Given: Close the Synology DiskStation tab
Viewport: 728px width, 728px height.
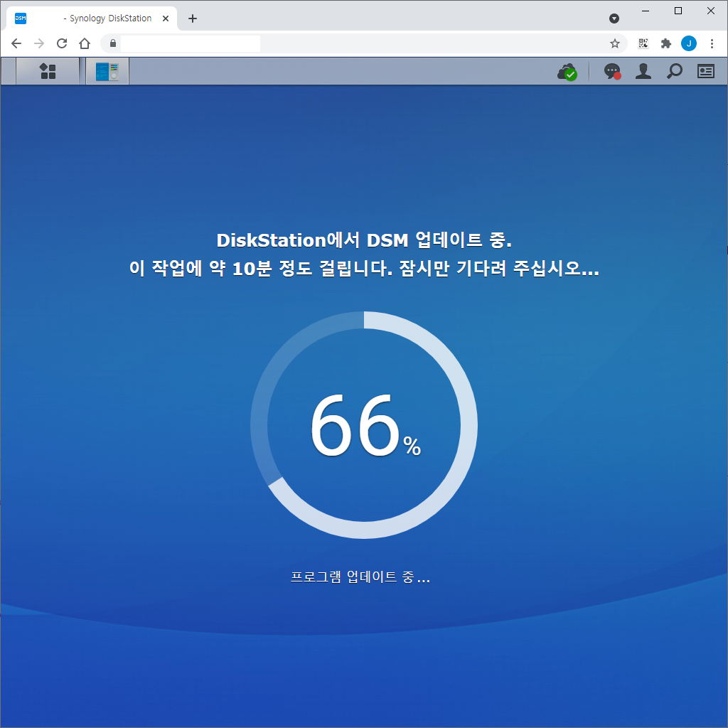Looking at the screenshot, I should (x=165, y=18).
